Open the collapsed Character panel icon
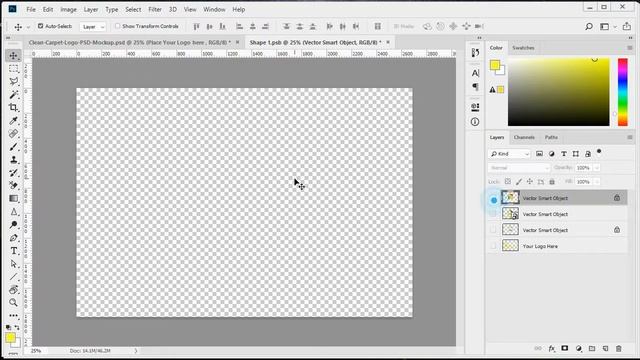The width and height of the screenshot is (640, 360). (x=475, y=73)
